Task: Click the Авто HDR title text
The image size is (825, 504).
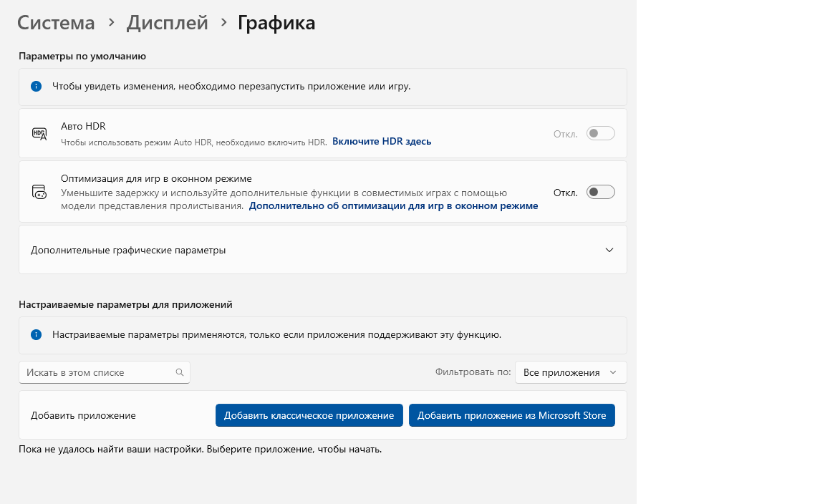Action: coord(83,126)
